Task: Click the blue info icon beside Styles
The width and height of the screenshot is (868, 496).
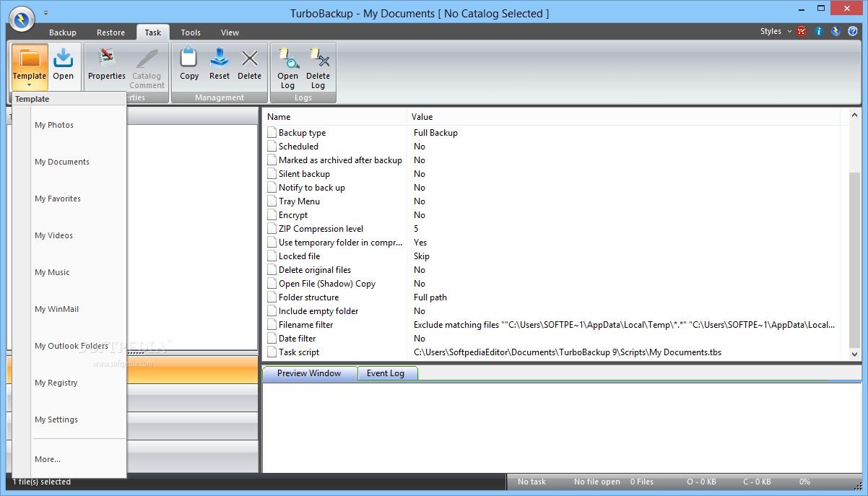Action: (818, 32)
